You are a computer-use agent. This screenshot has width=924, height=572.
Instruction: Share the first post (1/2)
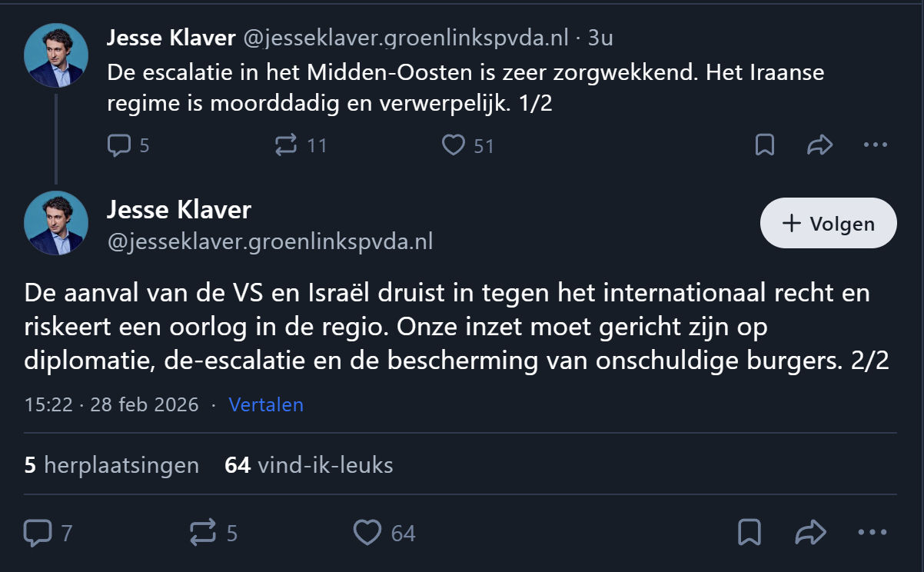(820, 145)
